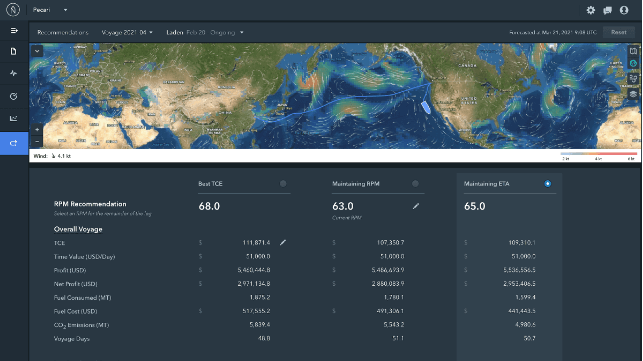Click the Voyage Days row label
Screen dimensions: 643x361
[72, 339]
